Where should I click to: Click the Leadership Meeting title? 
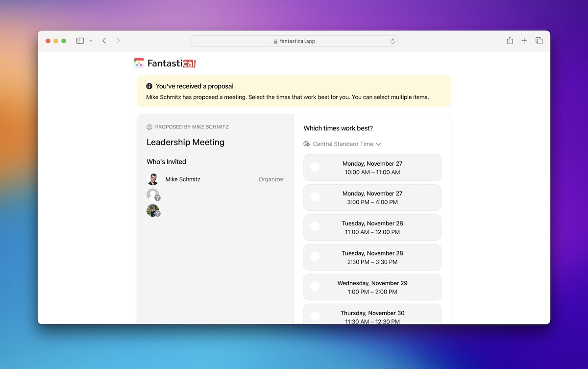(x=185, y=142)
